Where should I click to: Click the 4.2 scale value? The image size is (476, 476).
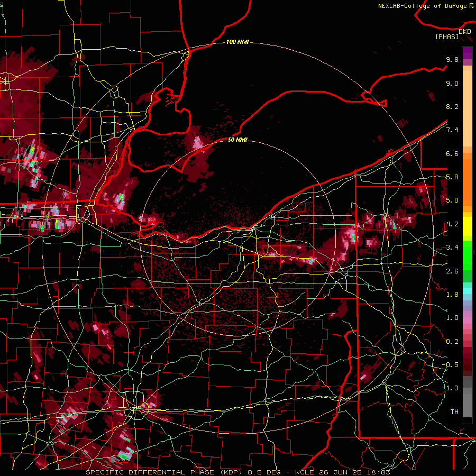452,224
